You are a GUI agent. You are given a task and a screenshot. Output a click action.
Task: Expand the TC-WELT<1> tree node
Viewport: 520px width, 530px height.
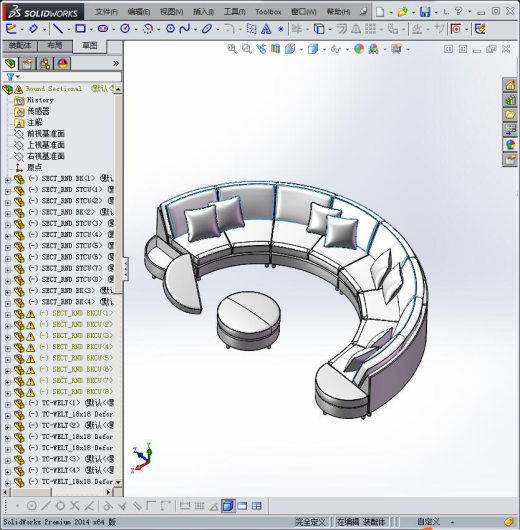pos(7,404)
